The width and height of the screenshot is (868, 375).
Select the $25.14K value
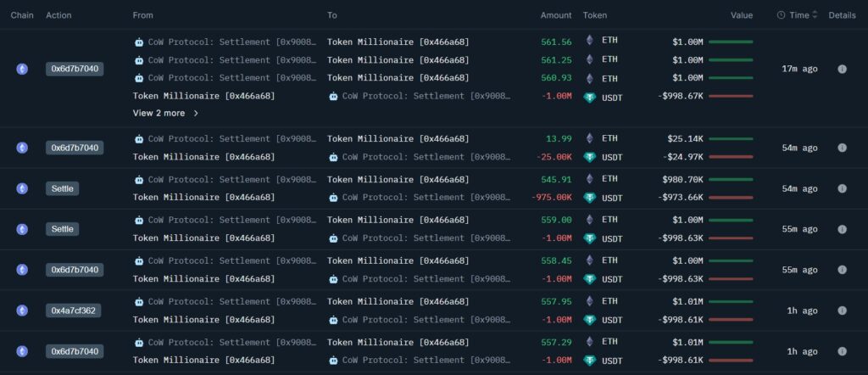tap(685, 138)
